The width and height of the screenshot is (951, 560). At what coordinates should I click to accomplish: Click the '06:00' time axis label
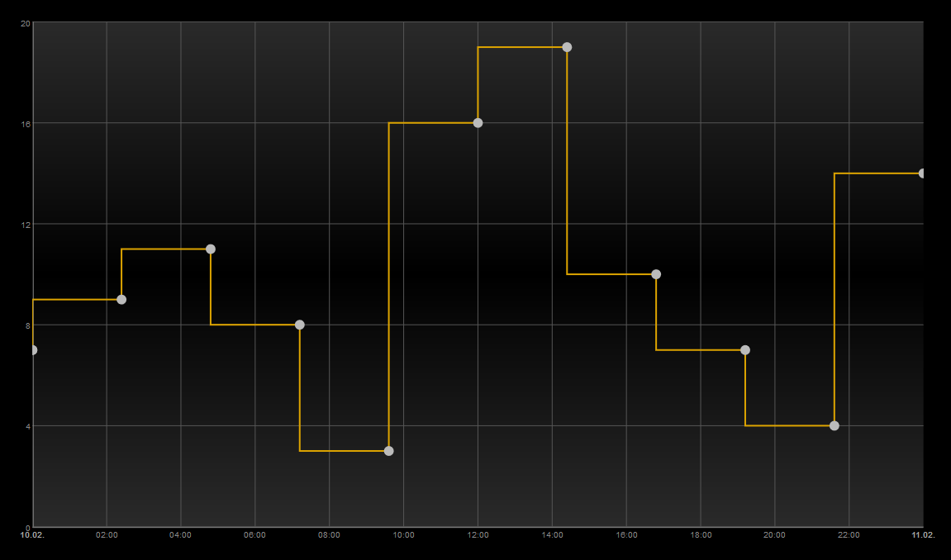click(x=254, y=535)
